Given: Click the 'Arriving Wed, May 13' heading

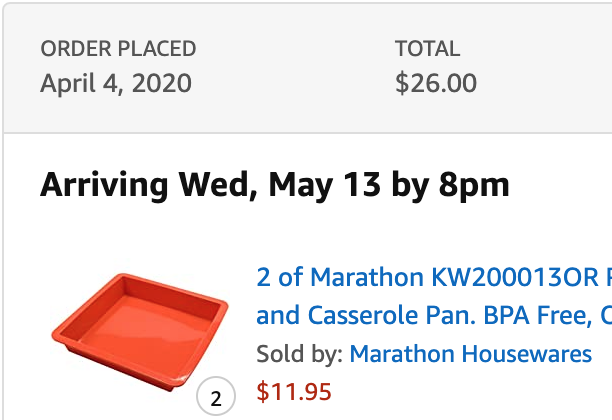Looking at the screenshot, I should [x=275, y=185].
